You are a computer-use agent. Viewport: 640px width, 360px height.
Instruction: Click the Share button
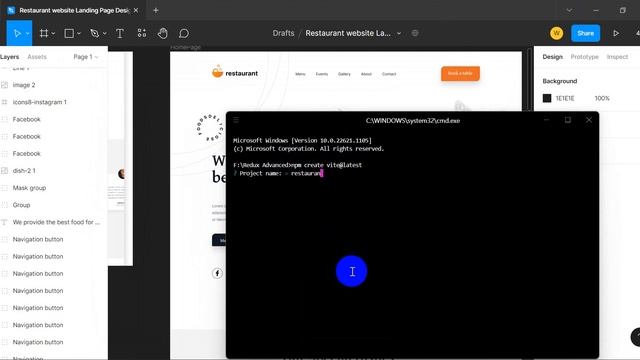point(586,33)
